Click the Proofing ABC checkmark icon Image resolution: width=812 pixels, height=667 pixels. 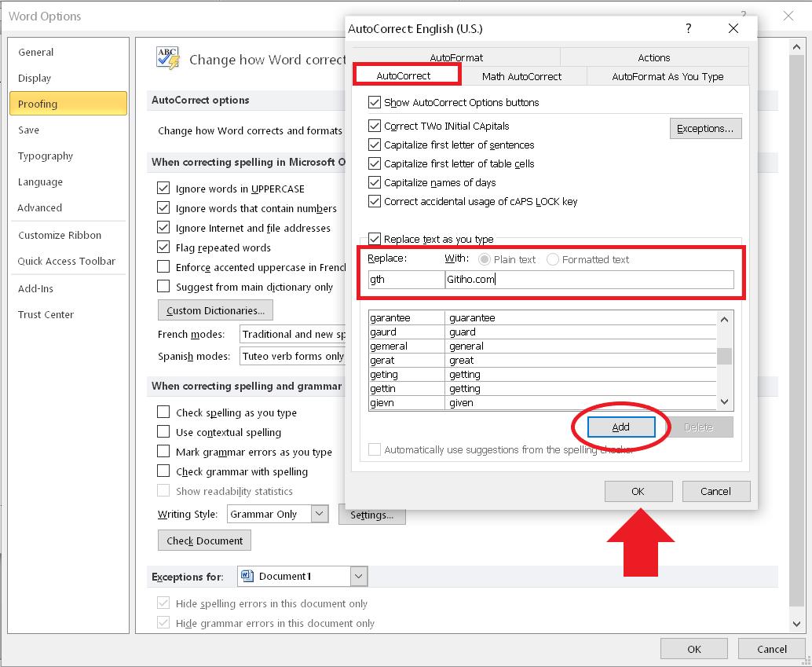(168, 58)
